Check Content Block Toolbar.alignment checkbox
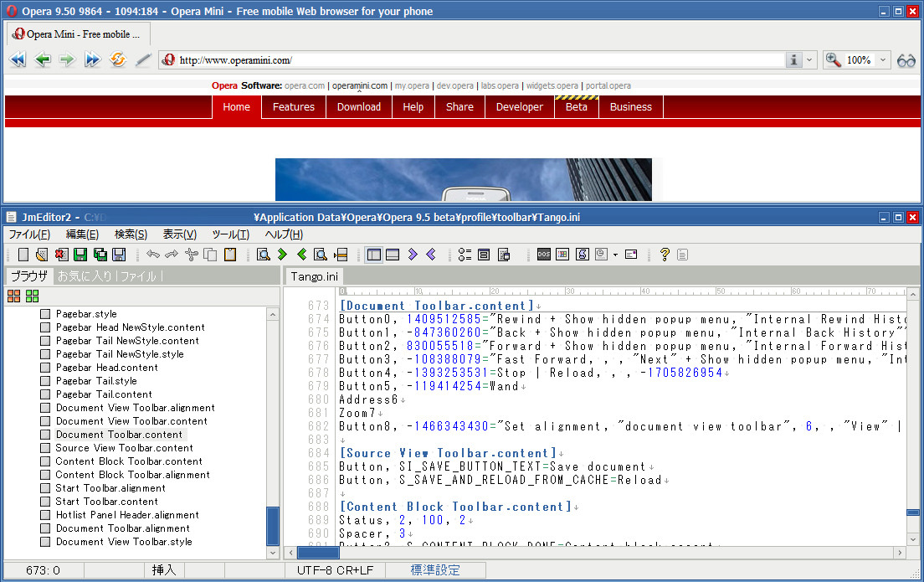The height and width of the screenshot is (582, 924). (x=45, y=475)
